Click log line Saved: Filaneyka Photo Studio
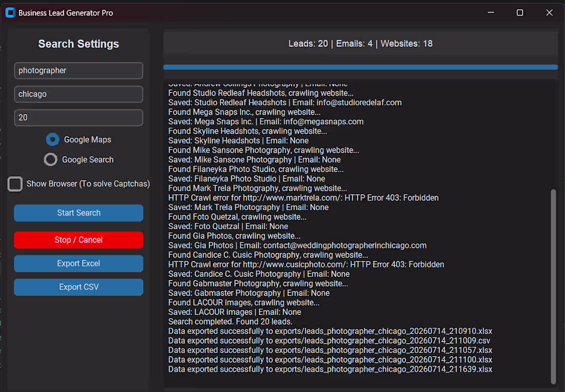Image resolution: width=565 pixels, height=392 pixels. (x=247, y=179)
